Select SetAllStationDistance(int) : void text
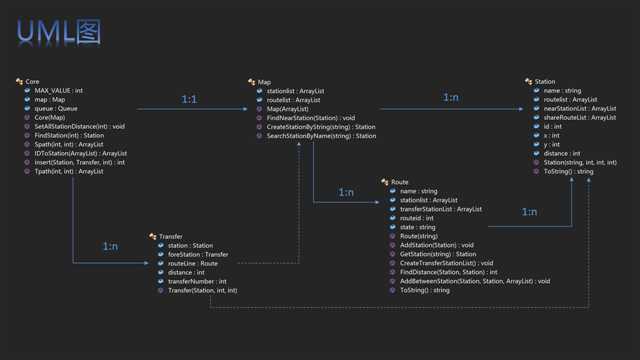This screenshot has height=360, width=640. click(80, 127)
